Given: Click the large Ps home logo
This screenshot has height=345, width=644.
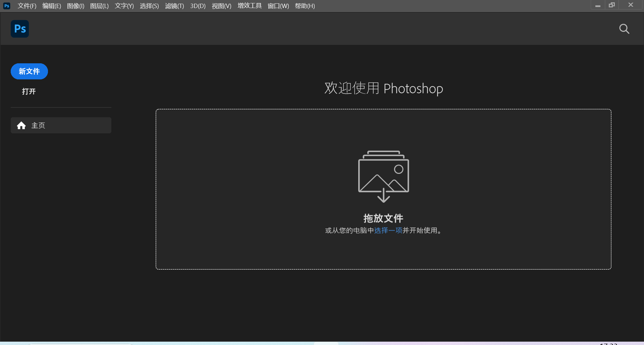Looking at the screenshot, I should 20,29.
